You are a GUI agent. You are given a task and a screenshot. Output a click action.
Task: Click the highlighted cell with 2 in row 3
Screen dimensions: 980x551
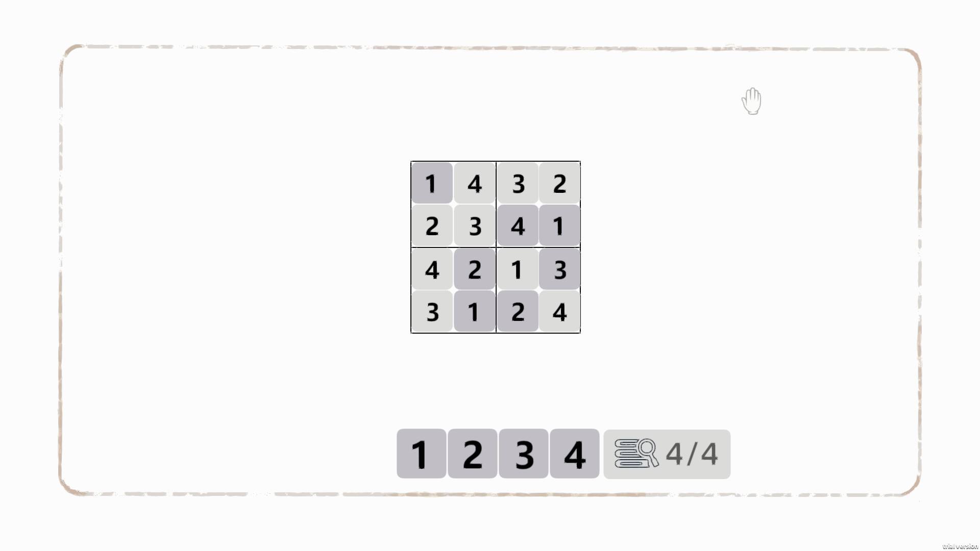475,269
